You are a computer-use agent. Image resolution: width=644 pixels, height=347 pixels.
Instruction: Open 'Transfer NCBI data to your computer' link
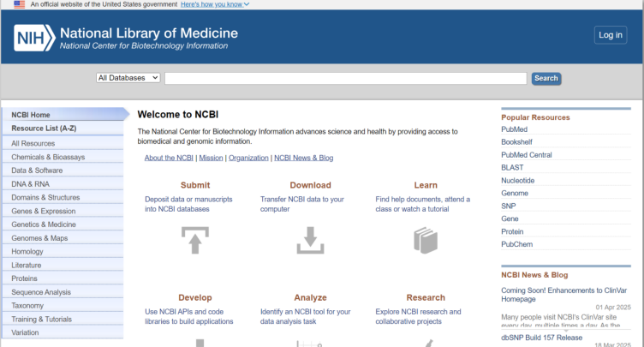point(301,204)
